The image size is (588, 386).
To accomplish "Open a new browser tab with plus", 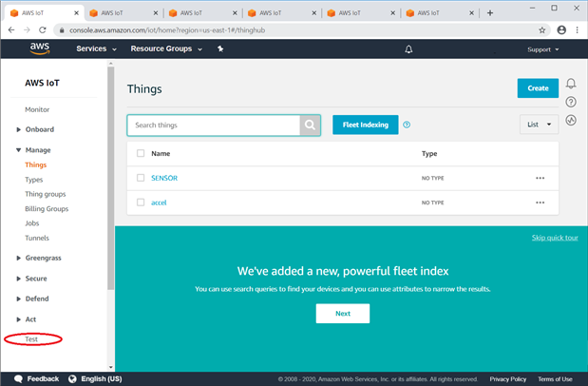I will click(x=490, y=12).
